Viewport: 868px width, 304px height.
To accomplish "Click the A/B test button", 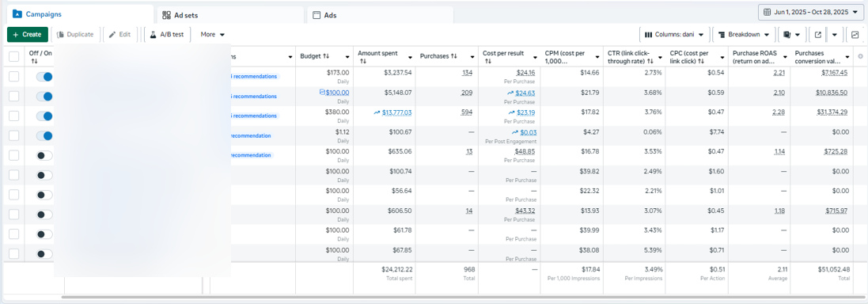I will (x=167, y=34).
